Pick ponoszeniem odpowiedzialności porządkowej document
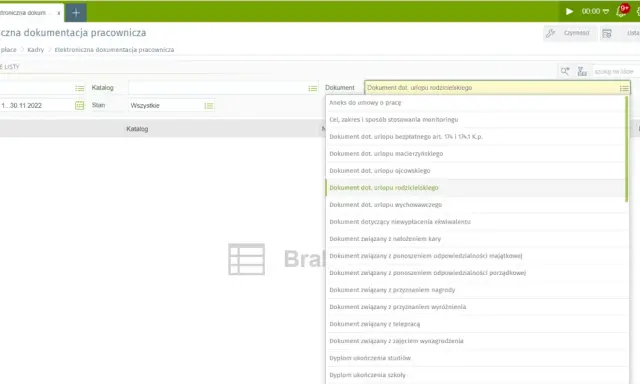 click(x=476, y=273)
